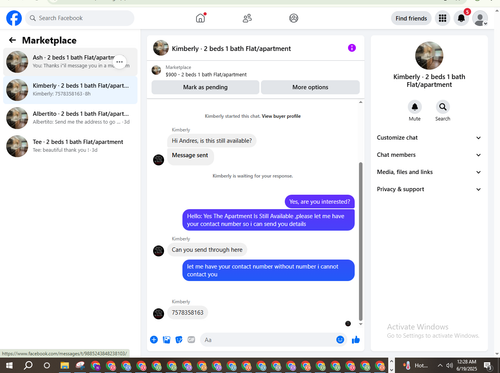Click 'Yes, are you interested?' message

click(319, 202)
